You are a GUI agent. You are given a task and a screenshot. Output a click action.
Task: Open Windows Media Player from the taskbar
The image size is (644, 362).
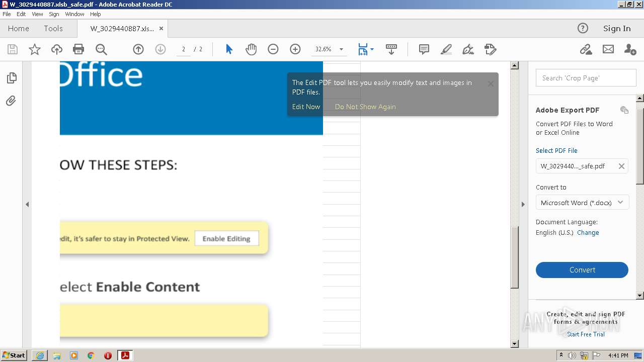pyautogui.click(x=74, y=355)
